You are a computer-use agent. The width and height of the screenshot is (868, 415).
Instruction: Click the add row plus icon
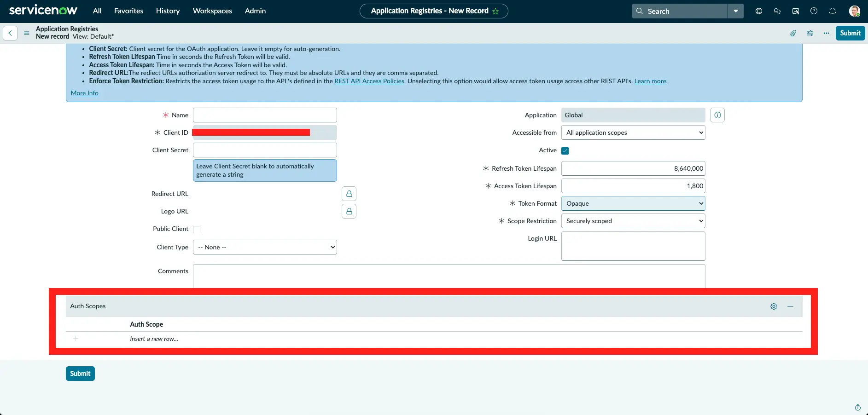(x=76, y=339)
